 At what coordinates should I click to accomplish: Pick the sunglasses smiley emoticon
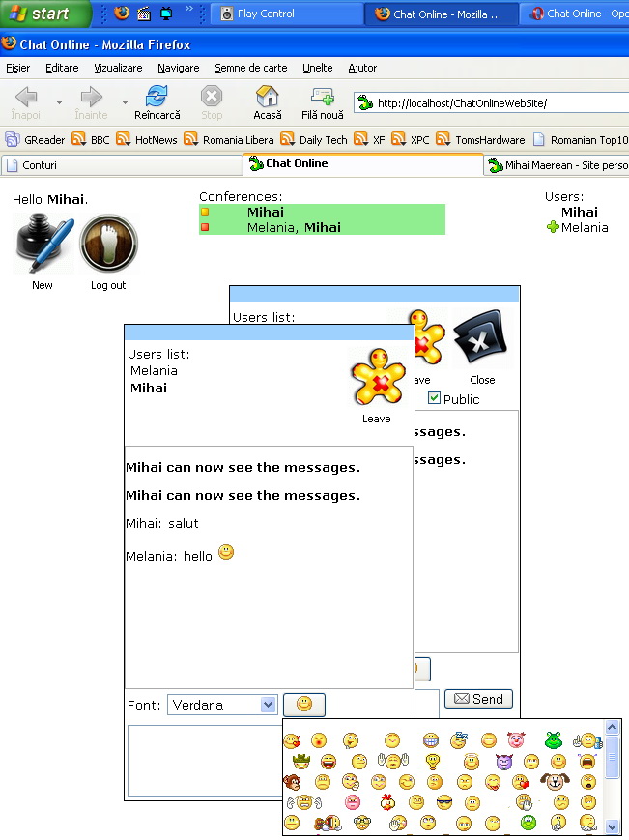pyautogui.click(x=443, y=802)
